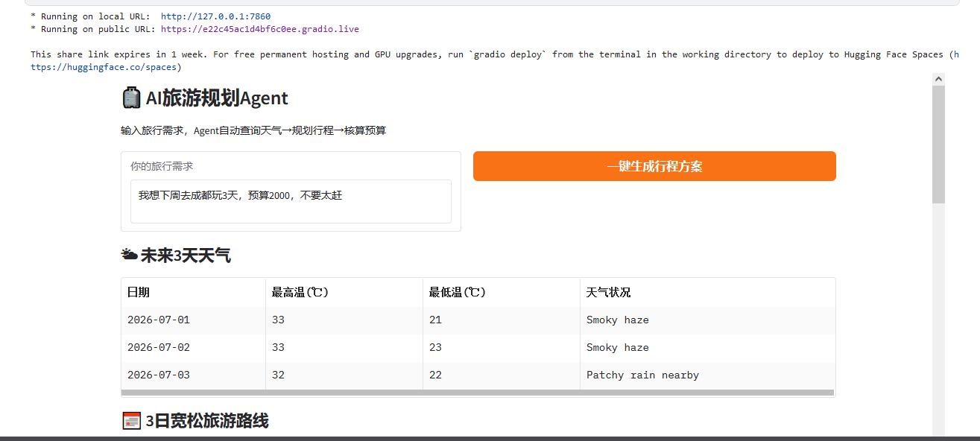Click the calendar emoji beside 3日宽松旅游路线

[130, 421]
